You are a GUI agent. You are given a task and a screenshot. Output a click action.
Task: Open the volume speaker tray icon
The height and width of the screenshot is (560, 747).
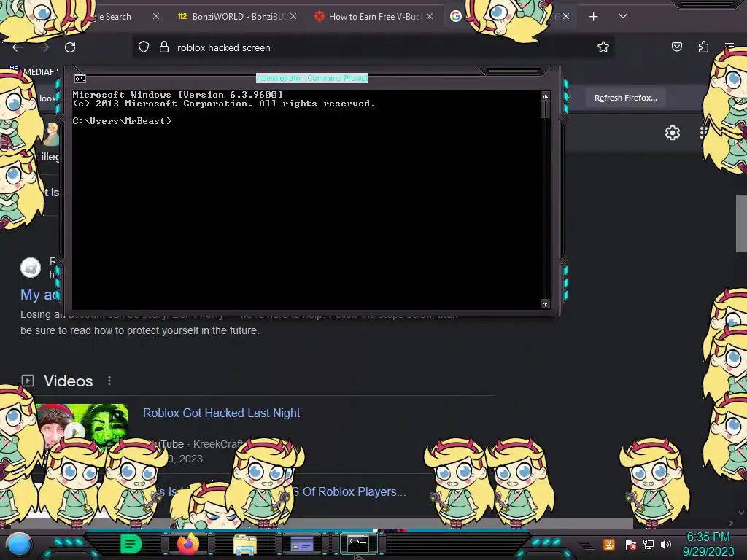[x=666, y=544]
